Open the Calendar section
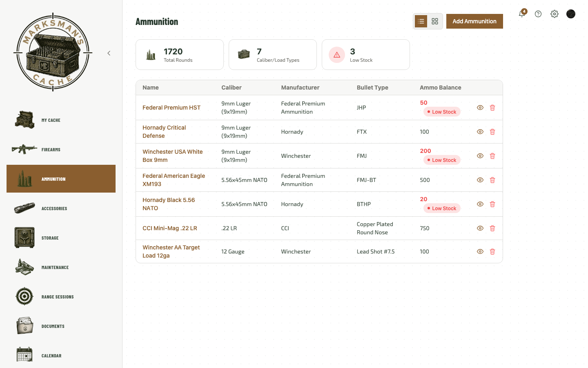Viewport: 588px width, 368px height. point(61,356)
